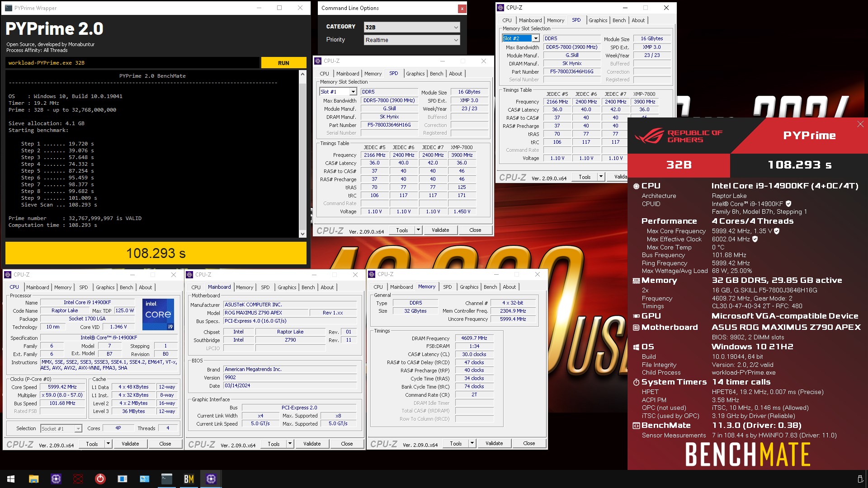The height and width of the screenshot is (488, 868).
Task: Click DRAM Frequency 4609.7 MHz value
Action: 474,338
